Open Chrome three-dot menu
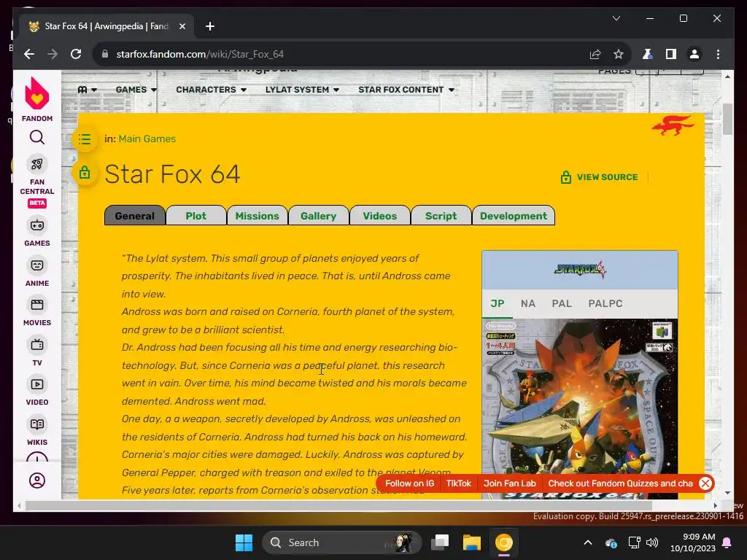The height and width of the screenshot is (560, 747). pyautogui.click(x=718, y=54)
